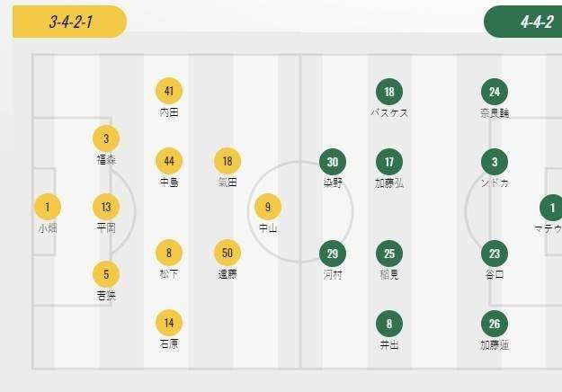The width and height of the screenshot is (562, 392).
Task: Click yellow player 41 内田
Action: coord(169,92)
